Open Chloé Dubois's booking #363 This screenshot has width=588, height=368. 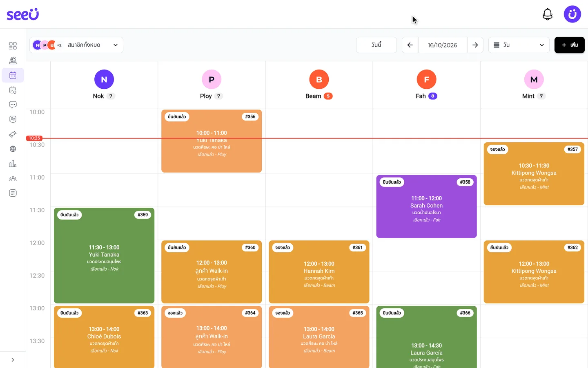click(x=104, y=337)
